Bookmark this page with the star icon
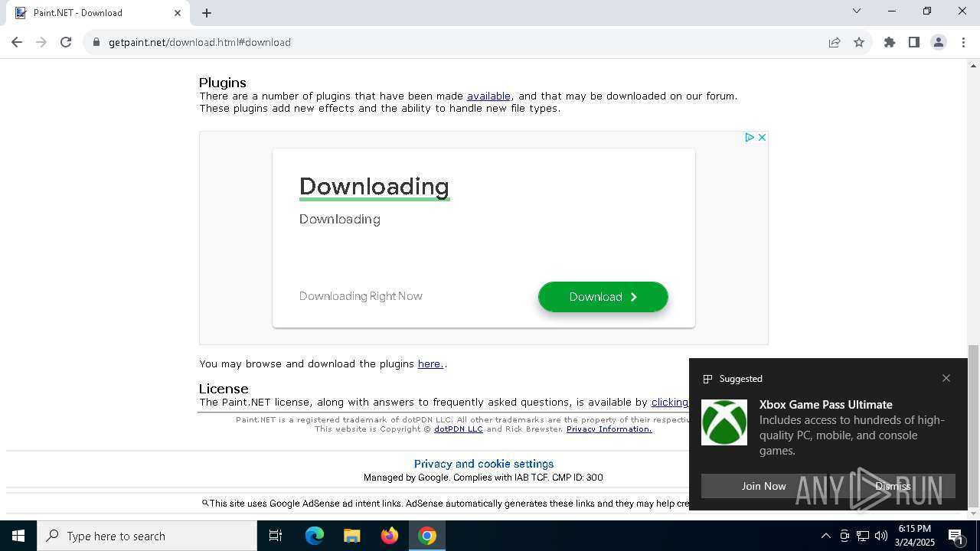The height and width of the screenshot is (551, 980). coord(859,42)
